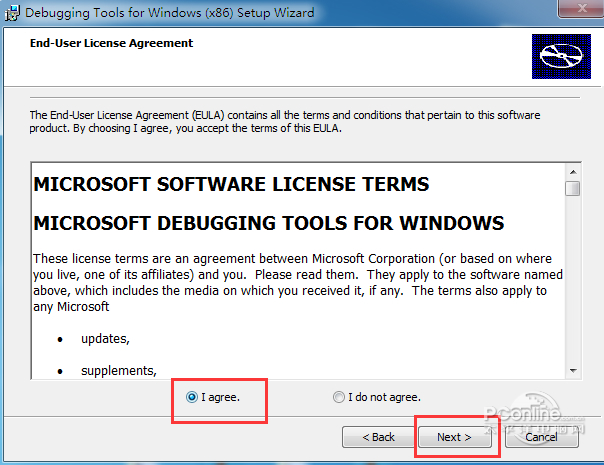Cancel the setup wizard
604x465 pixels.
[x=541, y=437]
